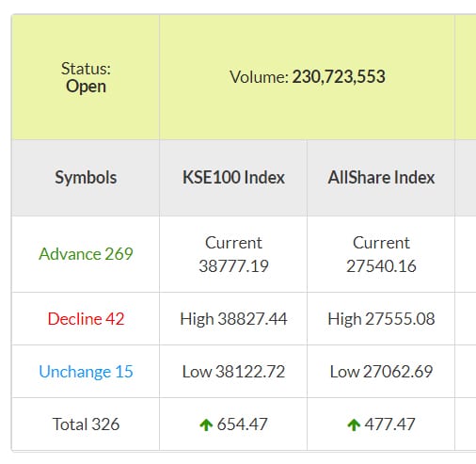Click the green up arrow beside 477.47

point(354,424)
